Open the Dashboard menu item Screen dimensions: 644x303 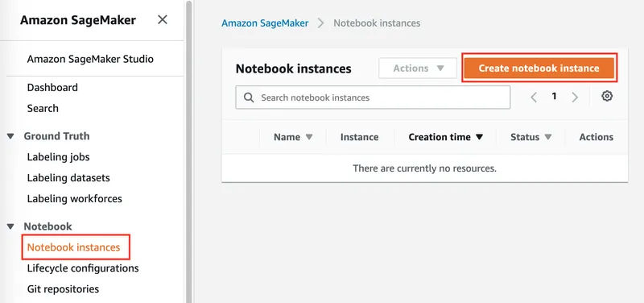coord(52,88)
